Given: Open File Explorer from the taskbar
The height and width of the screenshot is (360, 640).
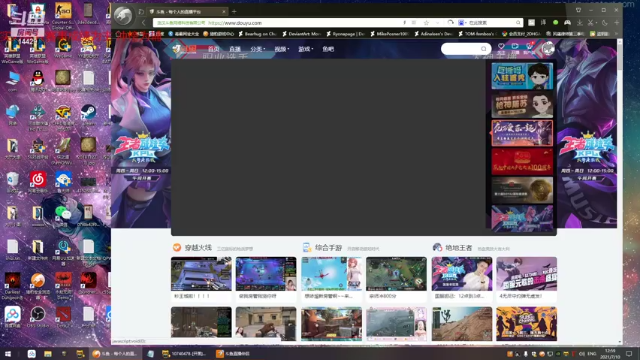Looking at the screenshot, I should tap(48, 354).
